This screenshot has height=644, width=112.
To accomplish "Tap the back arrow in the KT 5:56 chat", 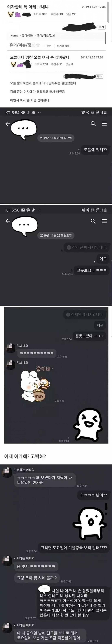I will coord(8,221).
